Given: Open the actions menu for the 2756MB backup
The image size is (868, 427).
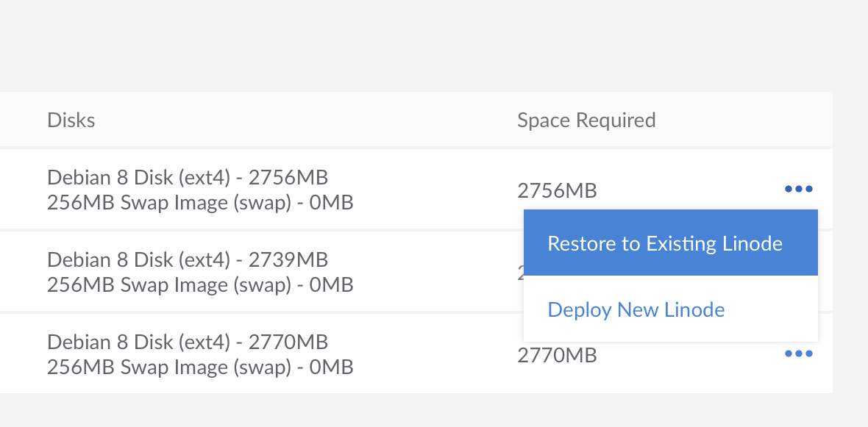Looking at the screenshot, I should pos(798,190).
